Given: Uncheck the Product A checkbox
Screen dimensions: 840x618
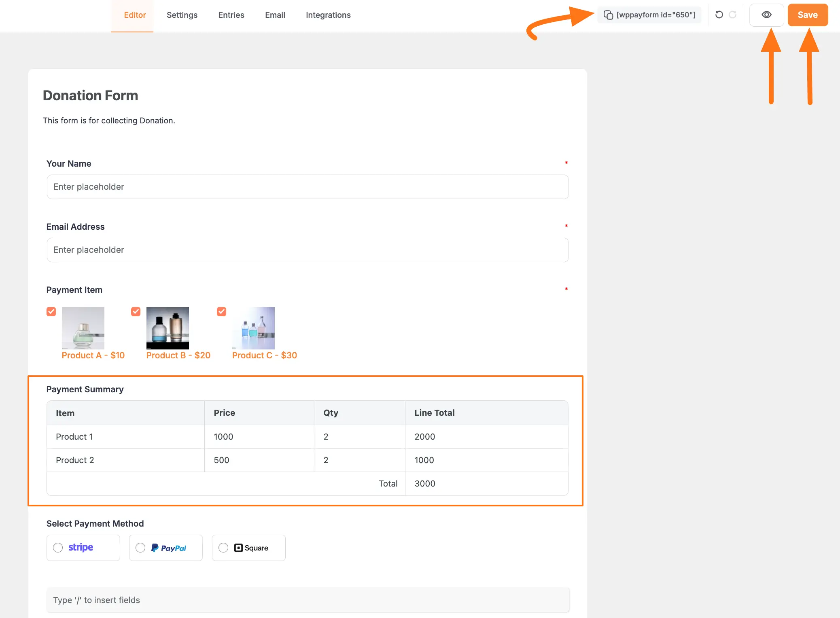Looking at the screenshot, I should [51, 311].
